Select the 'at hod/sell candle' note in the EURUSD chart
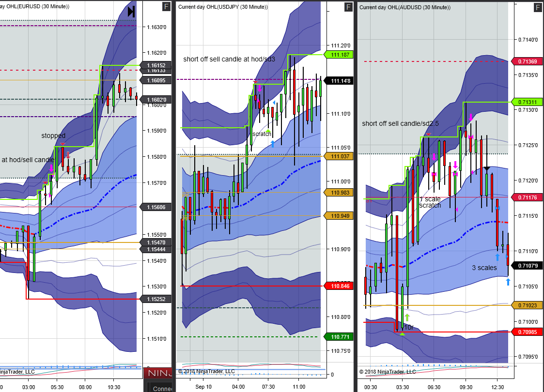Image resolution: width=544 pixels, height=392 pixels. coord(28,160)
